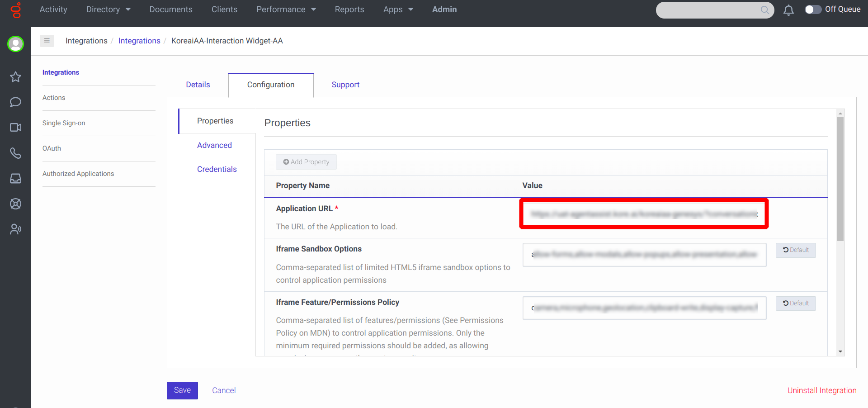
Task: Click the Uninstall Integration link
Action: [821, 390]
